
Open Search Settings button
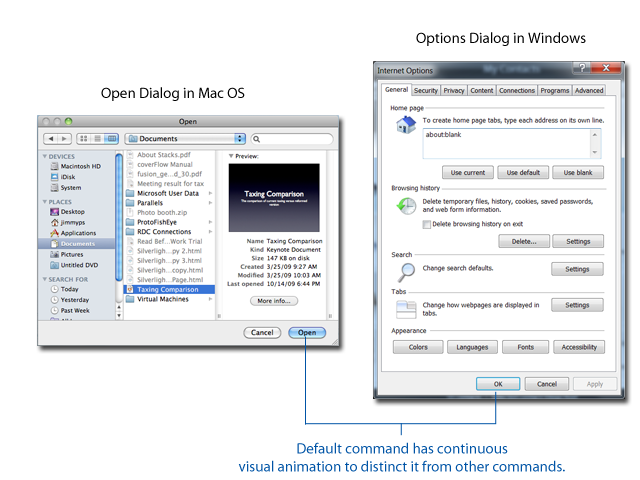[x=577, y=269]
